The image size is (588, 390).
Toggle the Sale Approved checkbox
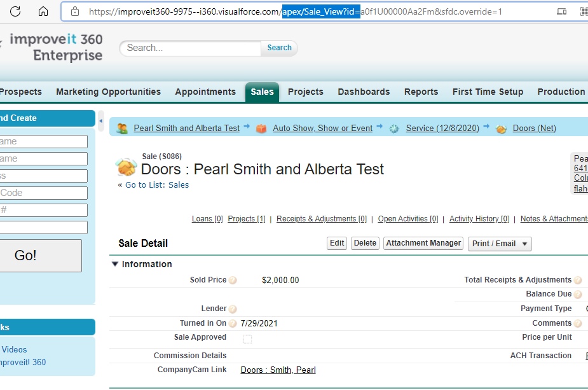247,339
